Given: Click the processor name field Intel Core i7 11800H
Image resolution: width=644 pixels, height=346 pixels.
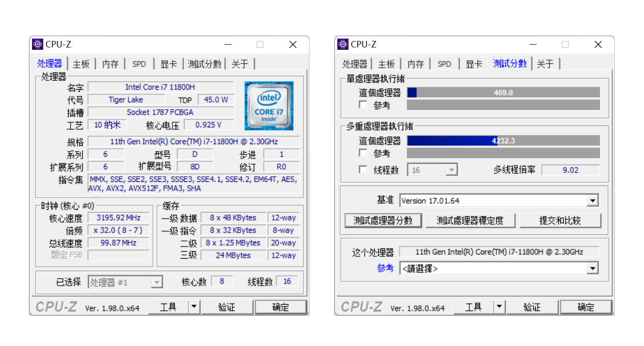Looking at the screenshot, I should [160, 87].
